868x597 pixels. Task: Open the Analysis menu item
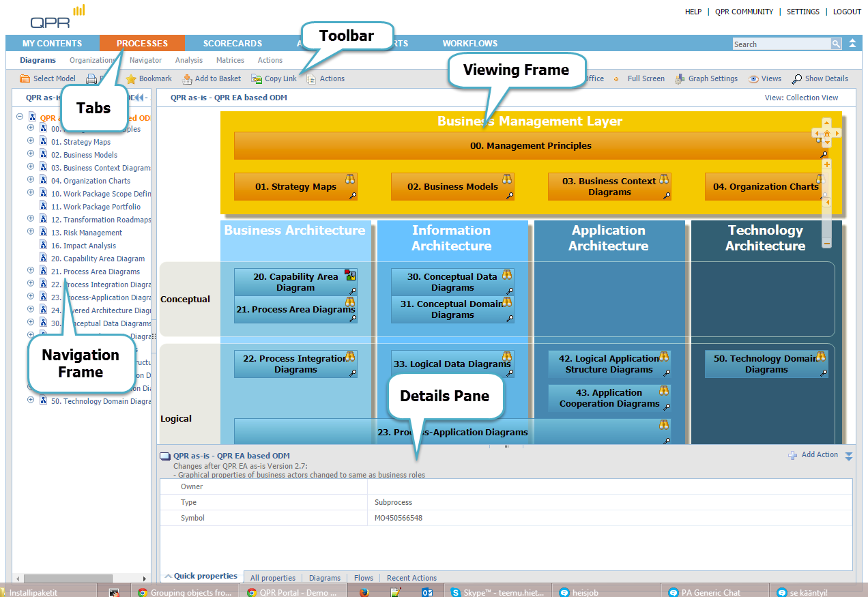click(188, 60)
